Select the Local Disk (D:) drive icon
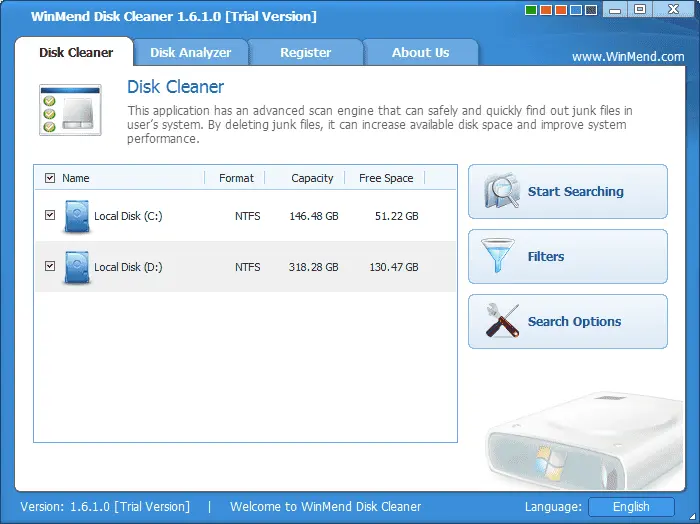 click(77, 267)
